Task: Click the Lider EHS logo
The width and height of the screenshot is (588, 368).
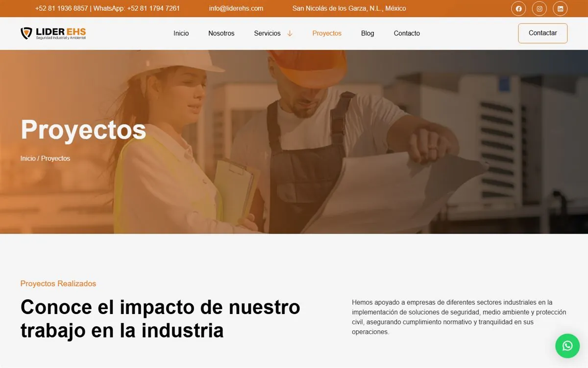Action: [x=53, y=33]
